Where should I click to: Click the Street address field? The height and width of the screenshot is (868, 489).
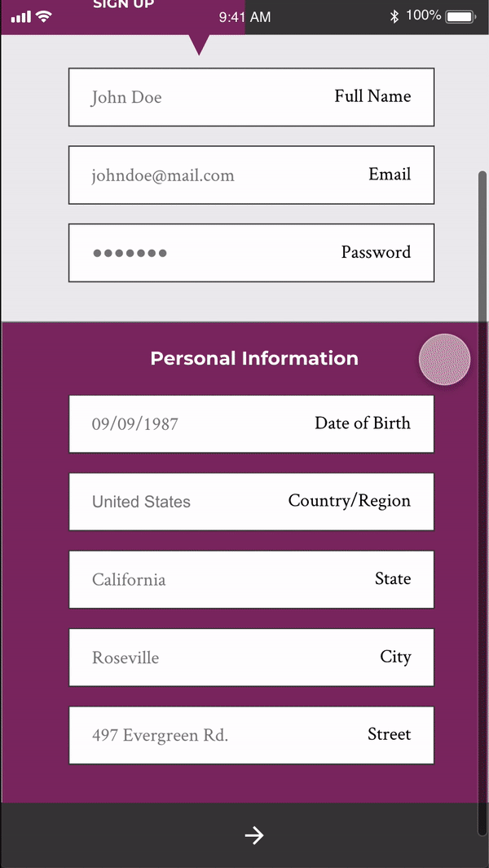pyautogui.click(x=251, y=735)
